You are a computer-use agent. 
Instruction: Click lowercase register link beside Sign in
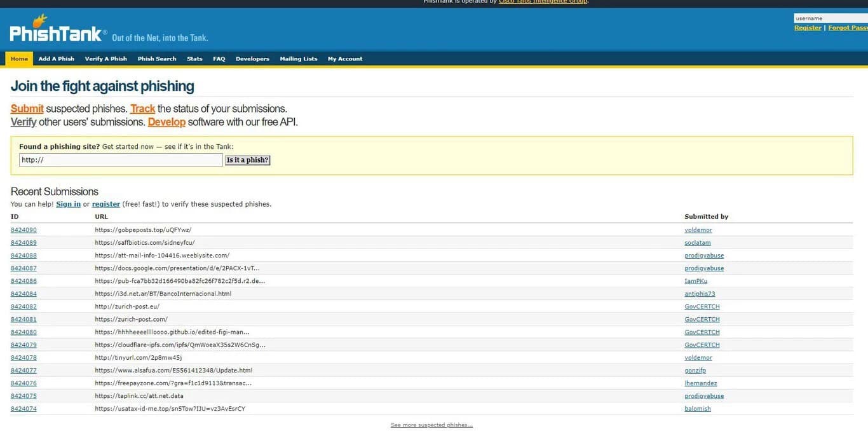pos(106,204)
